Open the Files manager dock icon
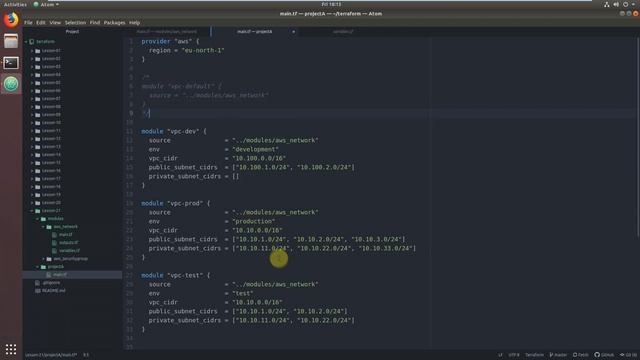This screenshot has height=360, width=640. click(x=11, y=41)
